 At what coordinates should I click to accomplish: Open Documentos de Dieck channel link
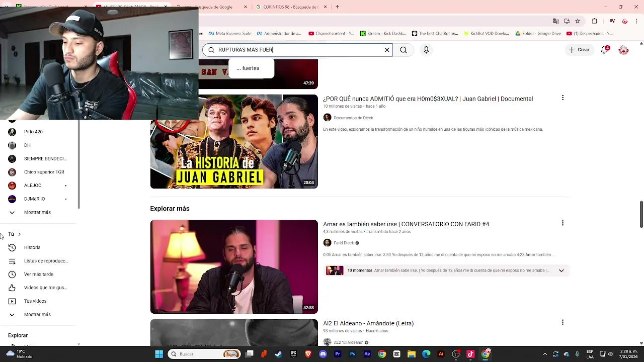(353, 118)
